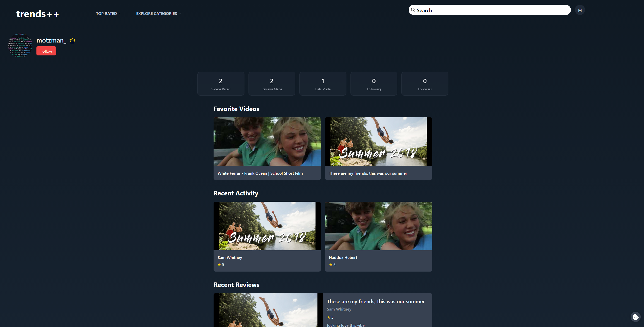This screenshot has height=327, width=644.
Task: Open cookie preferences icon in corner
Action: click(635, 317)
